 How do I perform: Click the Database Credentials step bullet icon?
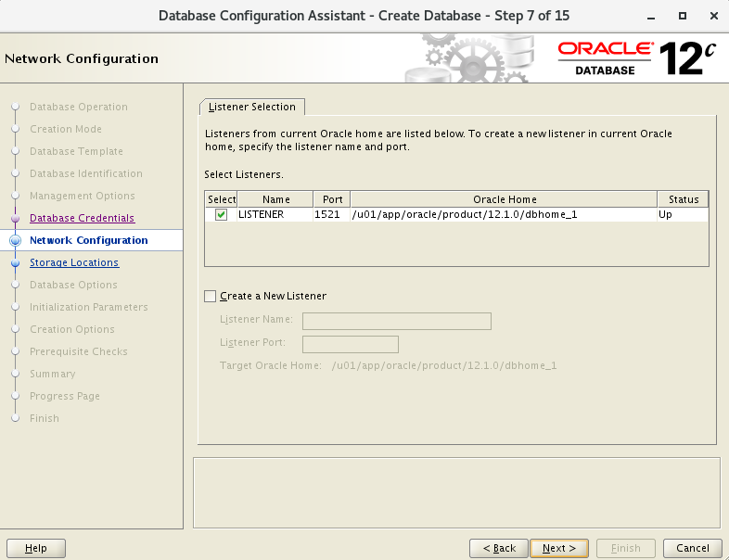(15, 219)
